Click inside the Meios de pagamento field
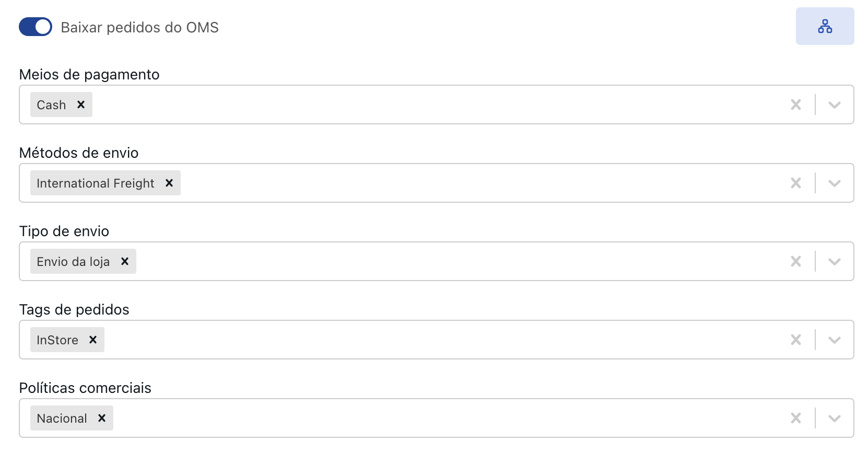 point(418,104)
